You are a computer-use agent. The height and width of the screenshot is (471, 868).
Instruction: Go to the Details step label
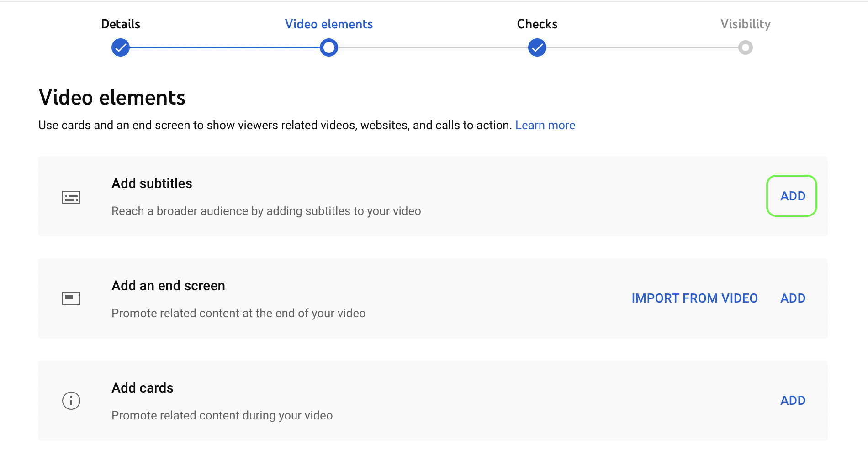click(x=121, y=24)
